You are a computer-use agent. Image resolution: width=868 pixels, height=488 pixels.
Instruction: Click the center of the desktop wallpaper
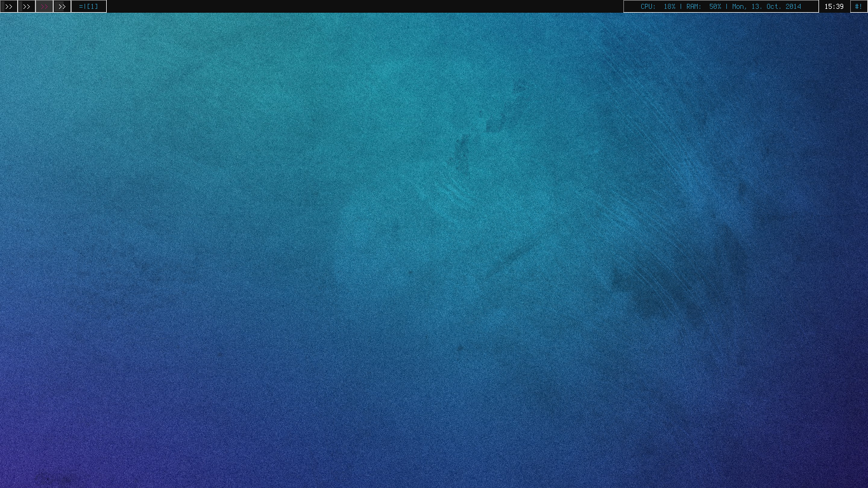434,250
